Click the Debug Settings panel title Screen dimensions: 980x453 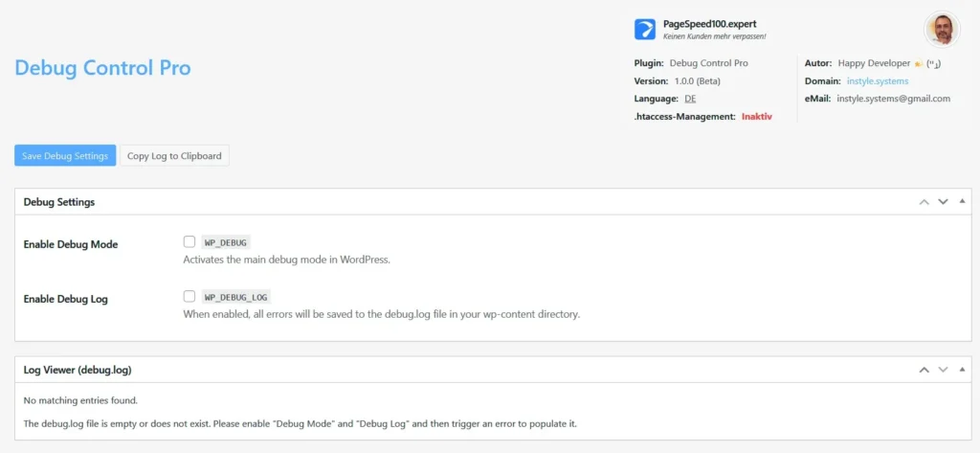[x=58, y=202]
